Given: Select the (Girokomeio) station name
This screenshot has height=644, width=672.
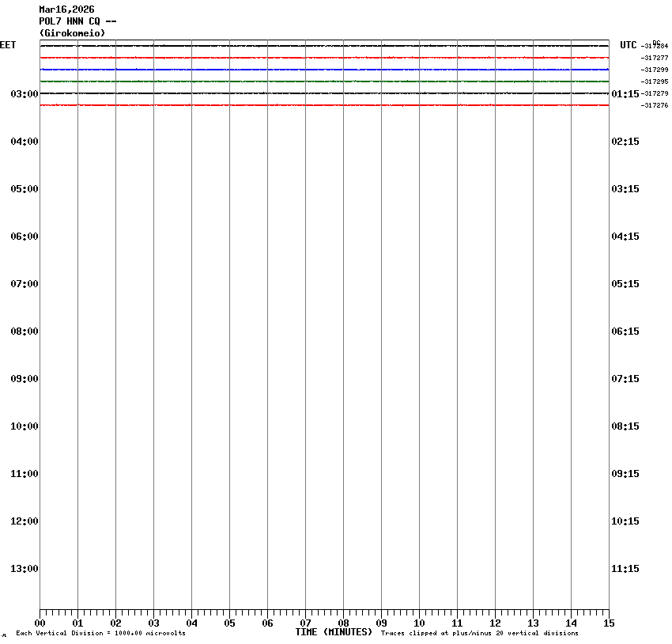Looking at the screenshot, I should click(72, 33).
